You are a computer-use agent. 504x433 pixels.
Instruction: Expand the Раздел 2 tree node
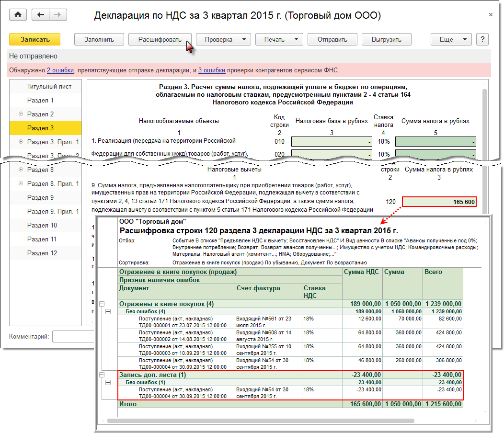point(21,114)
